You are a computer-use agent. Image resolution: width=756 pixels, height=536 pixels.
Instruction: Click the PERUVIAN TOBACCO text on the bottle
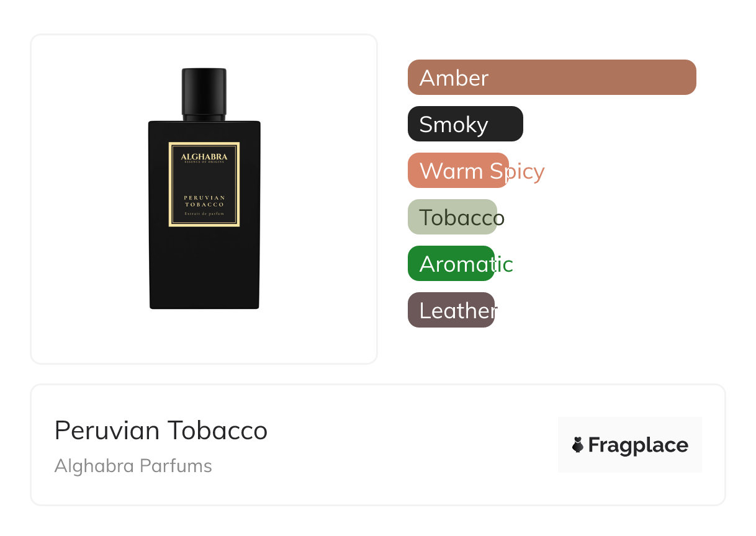(x=204, y=200)
